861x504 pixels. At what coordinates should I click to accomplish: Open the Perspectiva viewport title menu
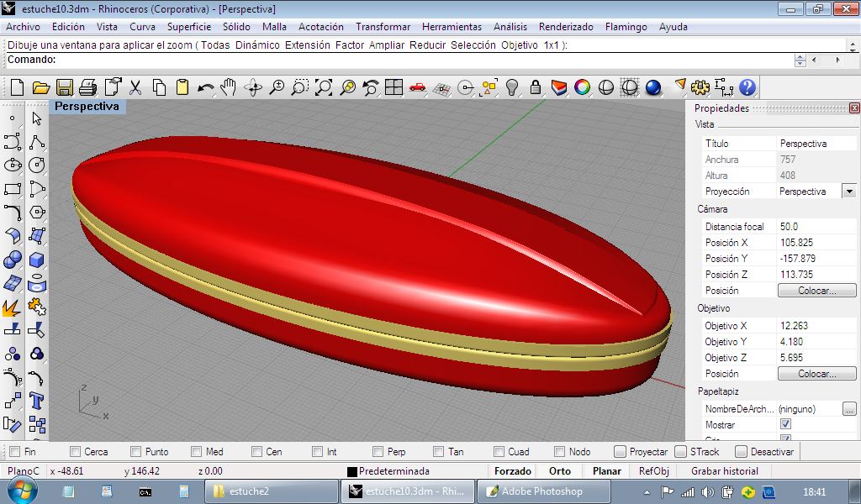coord(87,107)
